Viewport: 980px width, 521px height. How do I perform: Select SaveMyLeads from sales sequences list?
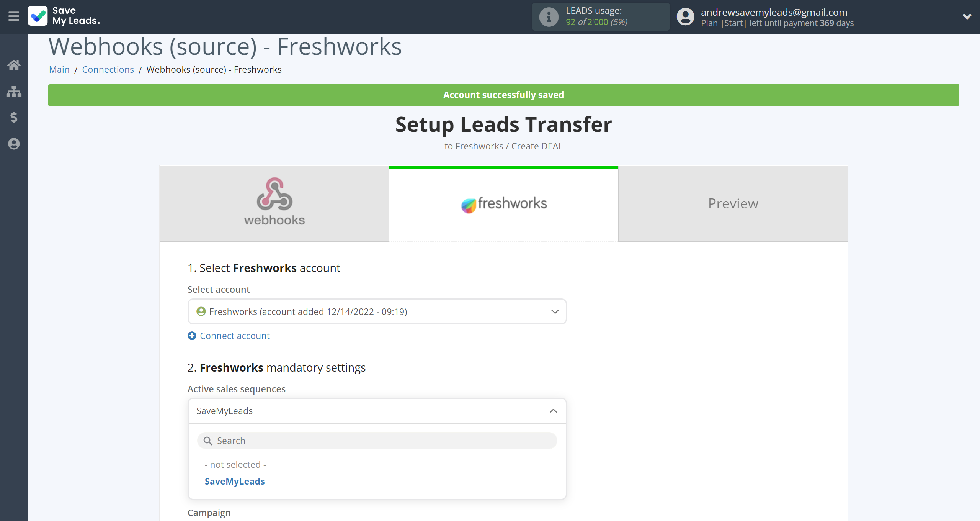tap(235, 482)
